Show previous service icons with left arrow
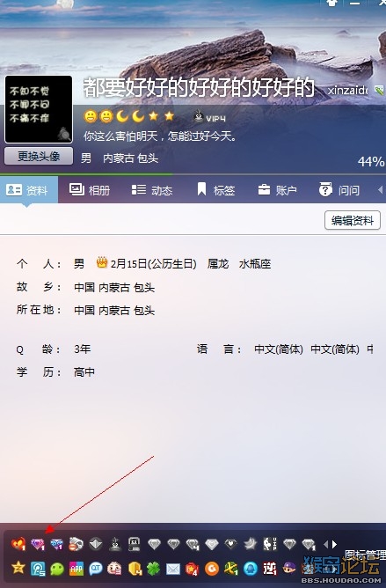The height and width of the screenshot is (588, 386). pyautogui.click(x=325, y=544)
